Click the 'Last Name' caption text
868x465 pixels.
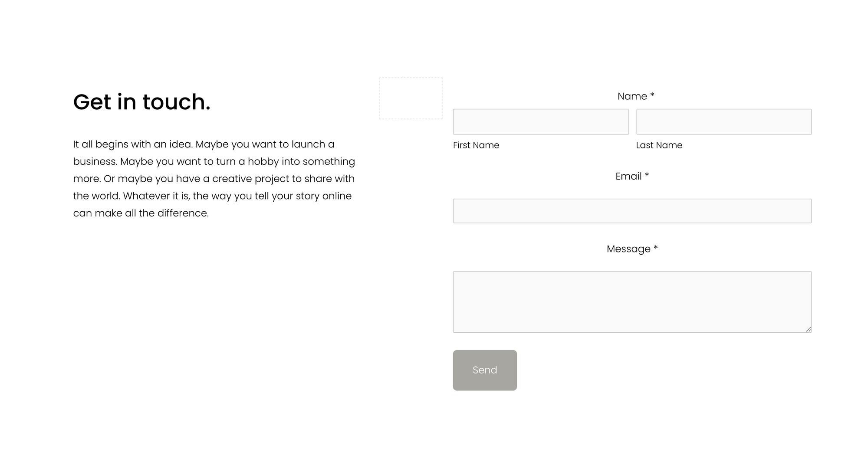tap(659, 145)
